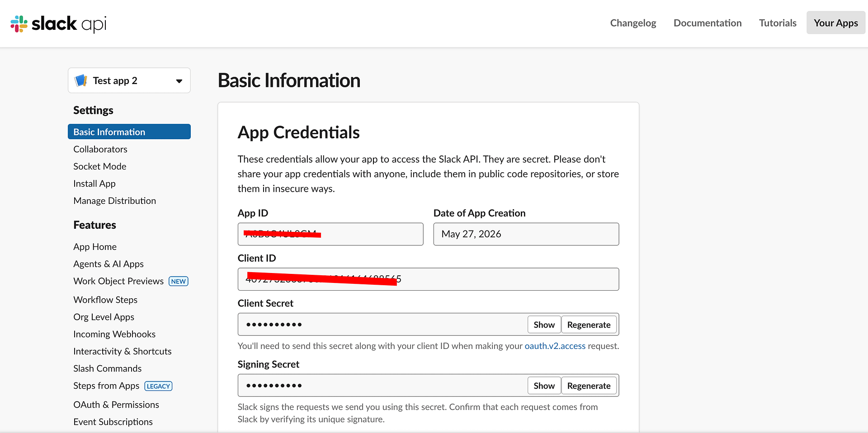Open Interactivity & Shortcuts page

tap(123, 351)
